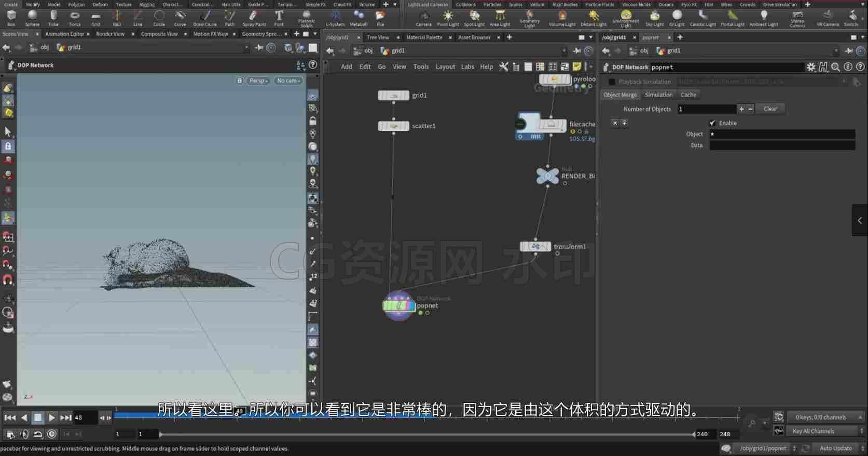Pick the Draw Curve shelf tool
868x456 pixels.
(205, 18)
